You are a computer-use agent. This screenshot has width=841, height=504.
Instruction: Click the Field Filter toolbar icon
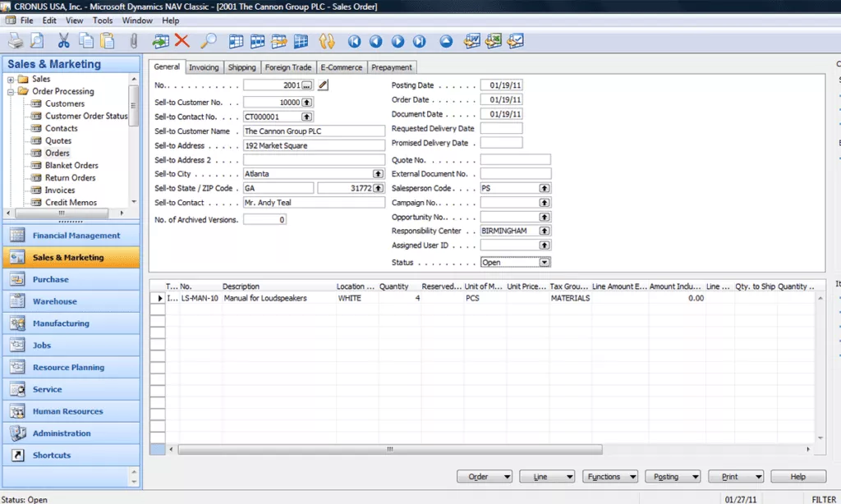236,41
